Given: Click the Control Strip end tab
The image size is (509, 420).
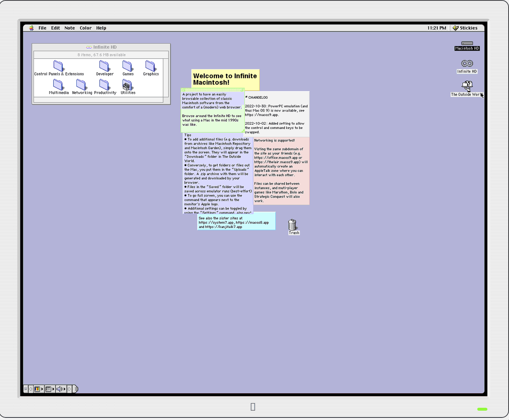Looking at the screenshot, I should click(x=76, y=389).
